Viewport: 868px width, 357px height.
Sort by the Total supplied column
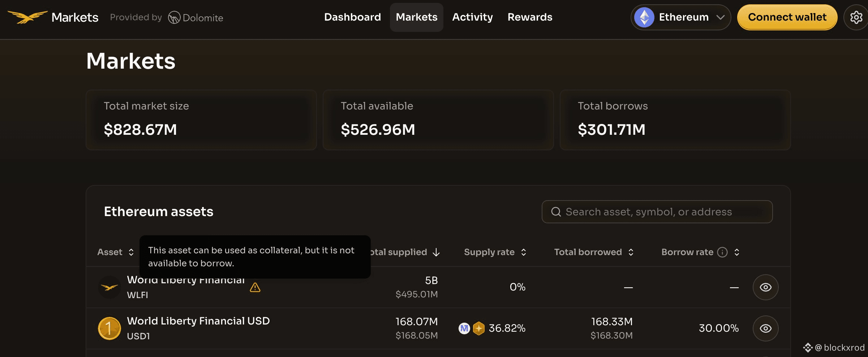pyautogui.click(x=405, y=252)
